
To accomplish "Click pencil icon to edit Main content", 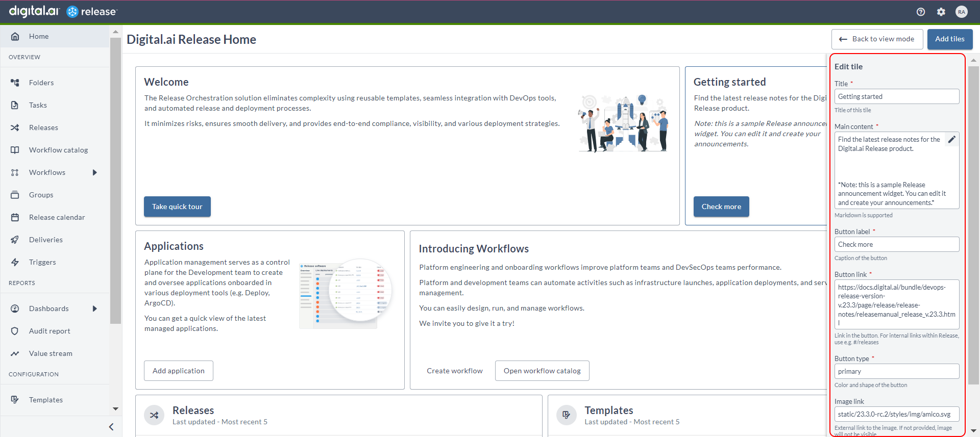I will click(952, 139).
